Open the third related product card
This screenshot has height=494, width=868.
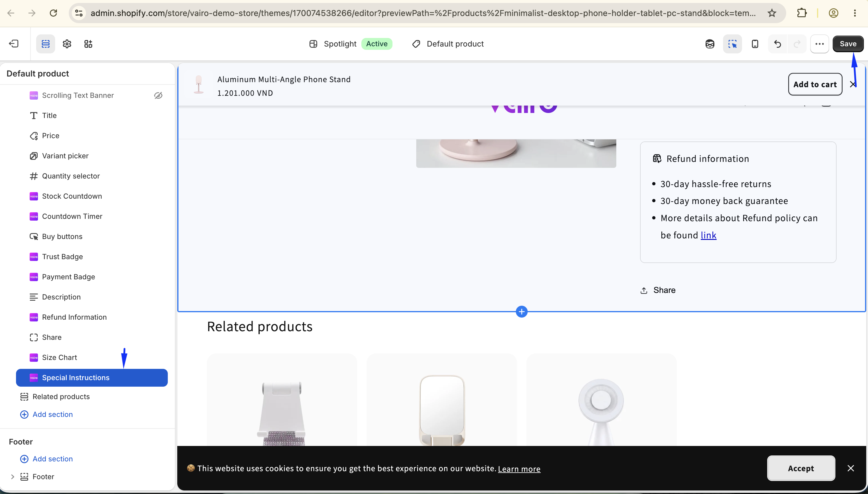tap(601, 400)
